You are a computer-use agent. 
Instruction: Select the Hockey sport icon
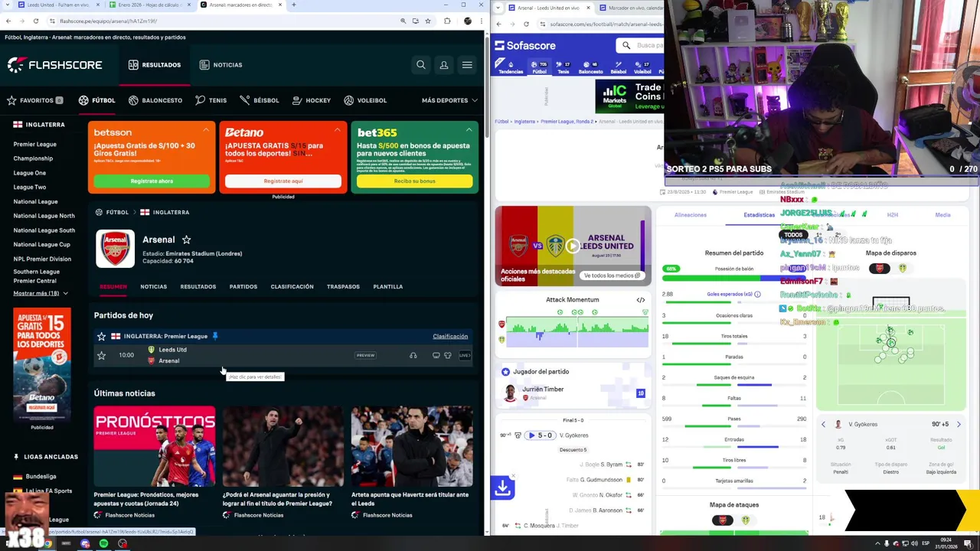coord(297,100)
